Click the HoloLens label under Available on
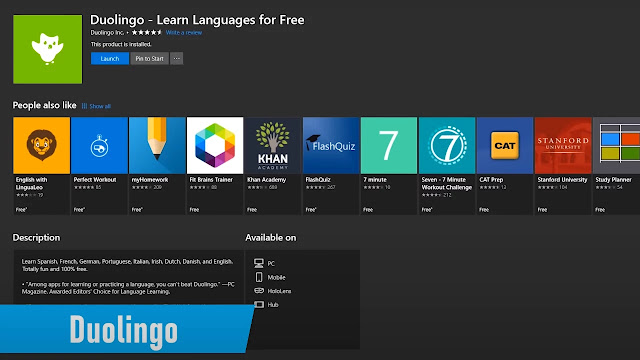 click(x=279, y=291)
